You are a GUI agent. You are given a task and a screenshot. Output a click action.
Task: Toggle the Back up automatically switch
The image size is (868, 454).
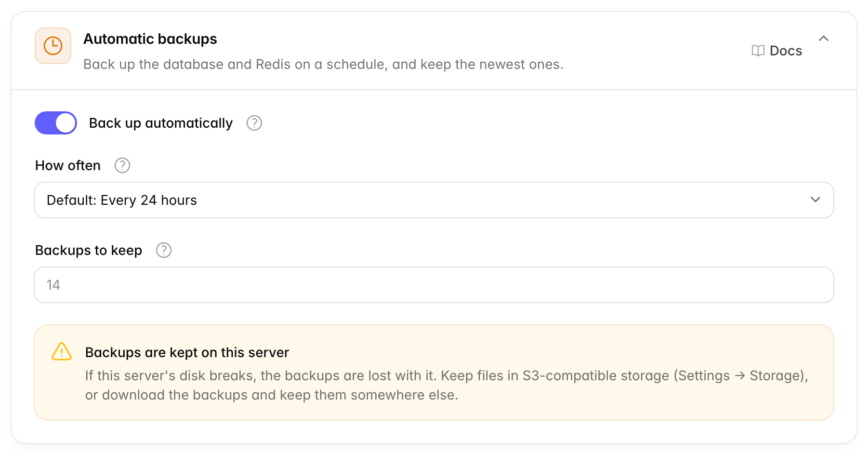click(56, 123)
